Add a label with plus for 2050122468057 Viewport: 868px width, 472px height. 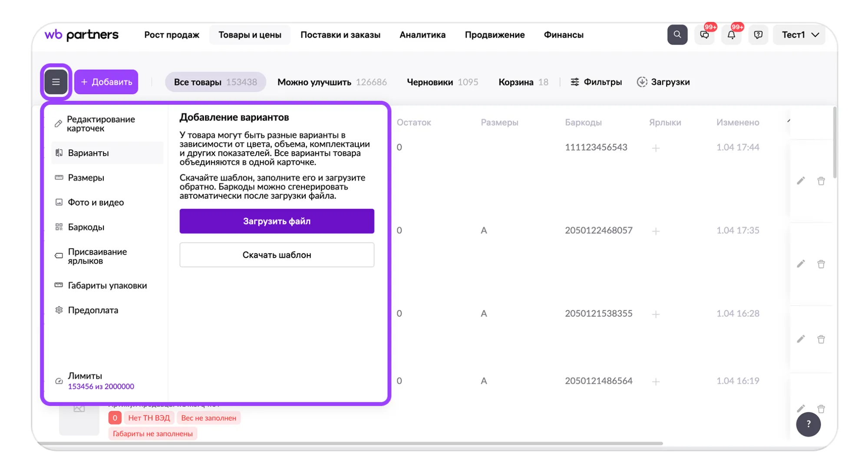656,231
